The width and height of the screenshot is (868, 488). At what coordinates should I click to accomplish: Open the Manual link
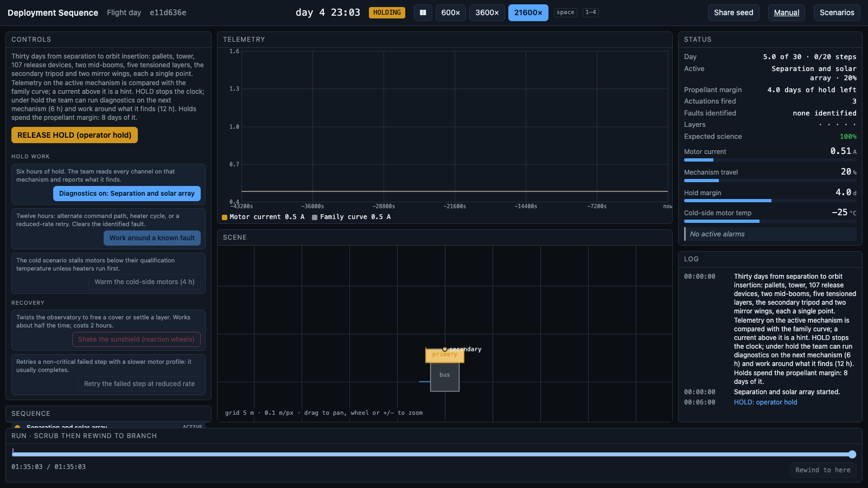click(x=787, y=12)
